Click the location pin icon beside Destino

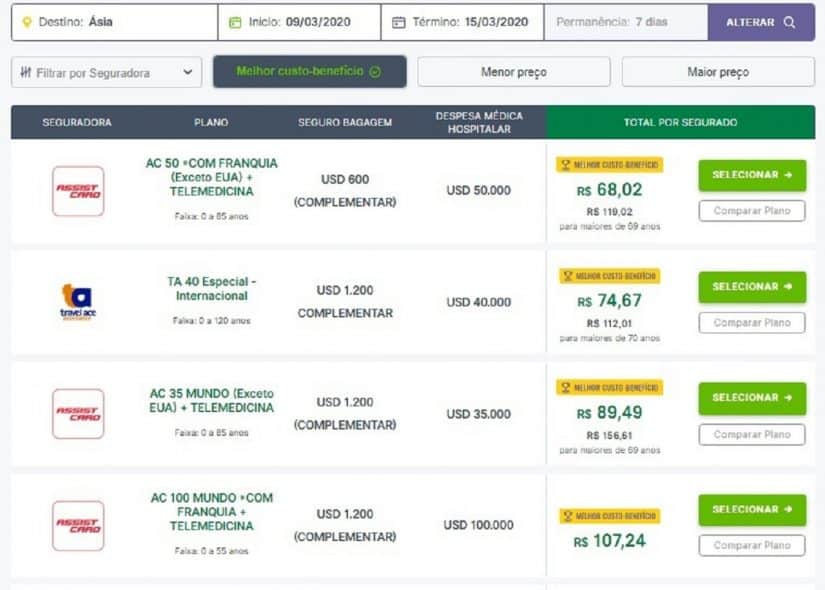(27, 22)
